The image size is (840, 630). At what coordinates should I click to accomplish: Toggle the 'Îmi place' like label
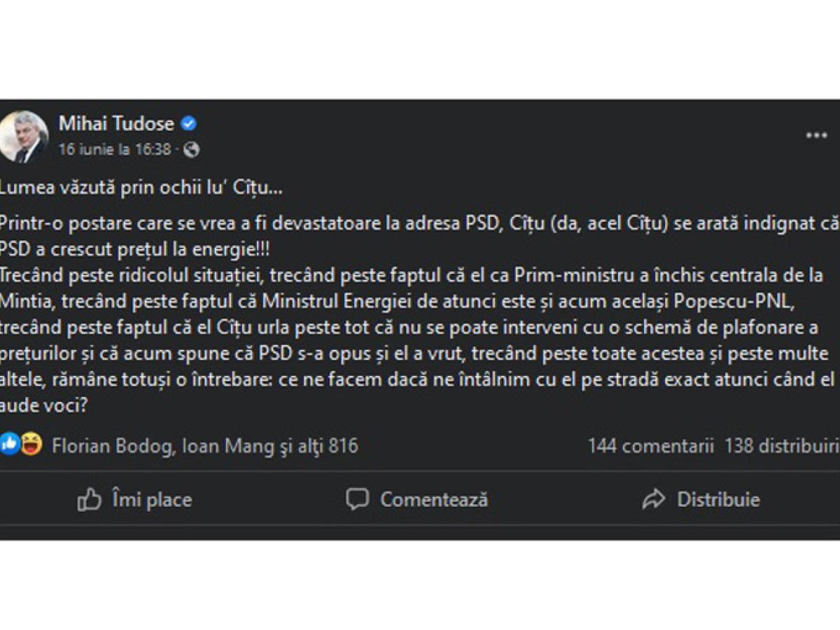pyautogui.click(x=151, y=500)
